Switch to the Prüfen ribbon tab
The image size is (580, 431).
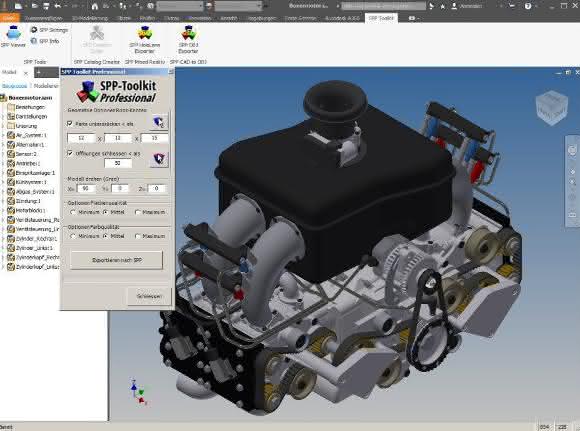coord(147,18)
